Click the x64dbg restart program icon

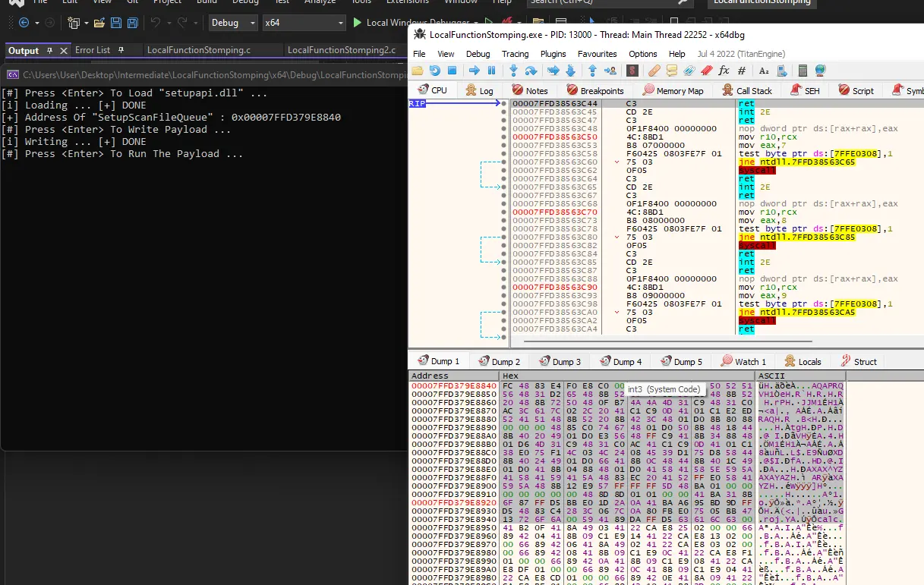tap(435, 71)
